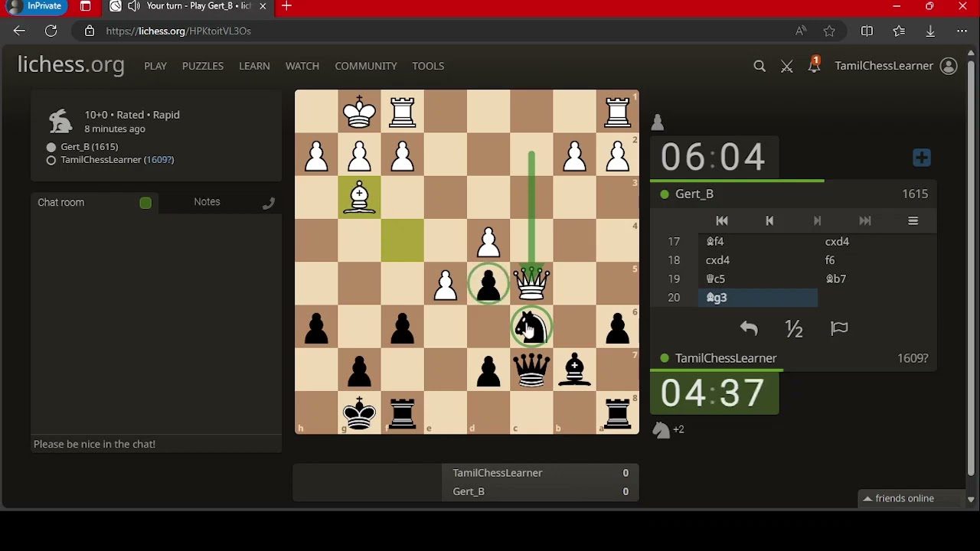Open the PLAY menu

click(x=155, y=66)
